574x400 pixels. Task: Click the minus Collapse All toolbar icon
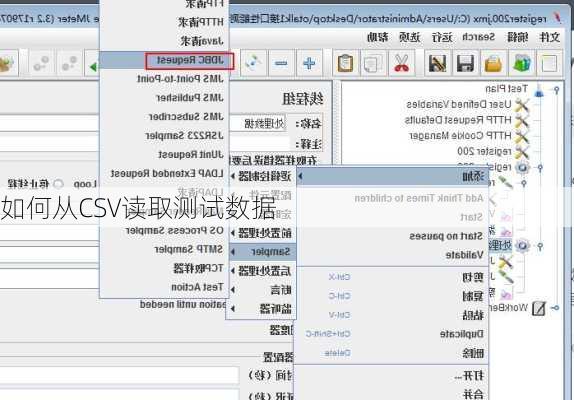click(281, 64)
